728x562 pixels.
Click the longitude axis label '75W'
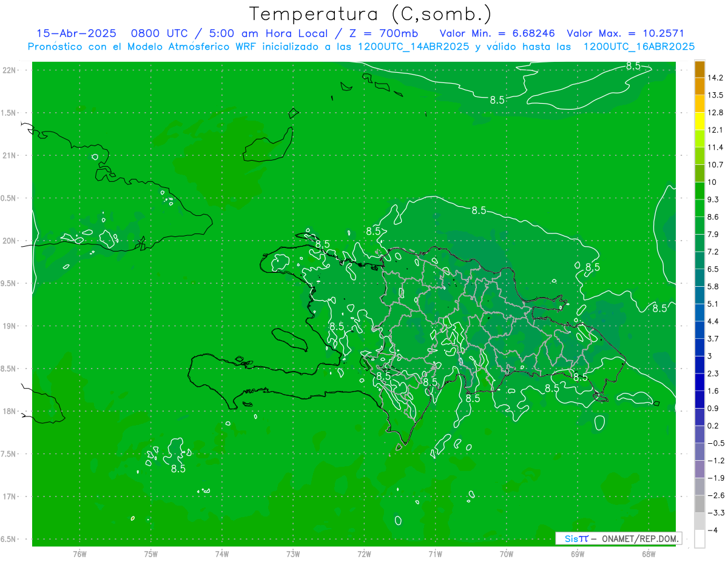(151, 554)
